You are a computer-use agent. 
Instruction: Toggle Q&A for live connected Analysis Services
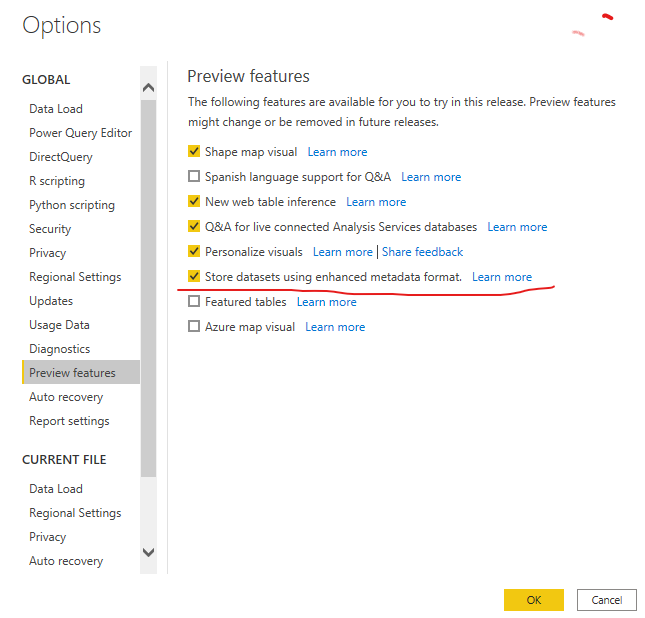click(x=194, y=226)
